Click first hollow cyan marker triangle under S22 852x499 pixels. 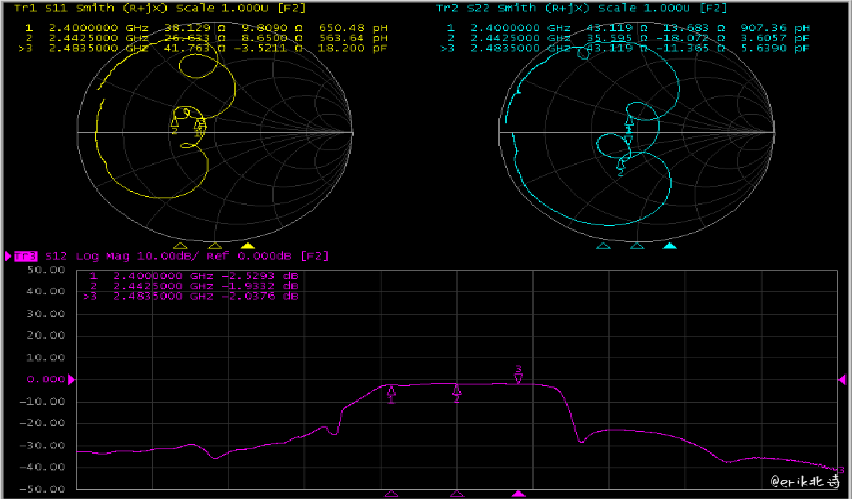[x=602, y=244]
